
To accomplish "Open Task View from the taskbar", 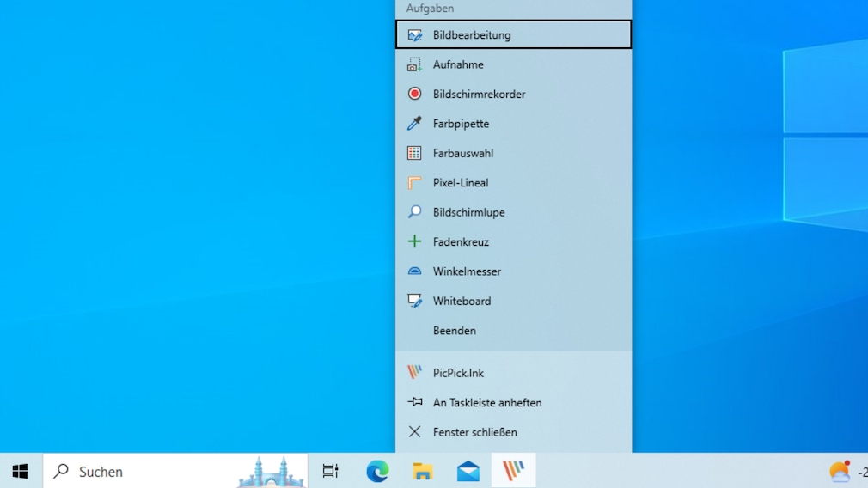I will [330, 471].
